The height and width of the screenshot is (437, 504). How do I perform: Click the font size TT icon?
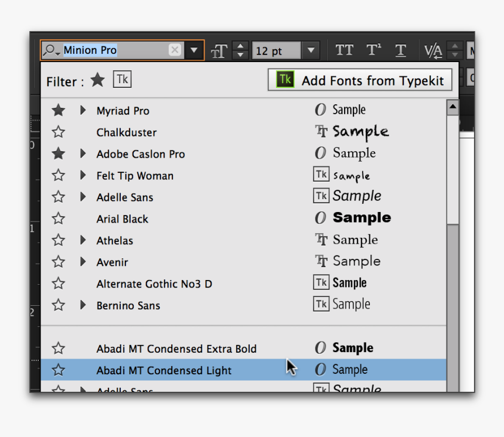219,51
